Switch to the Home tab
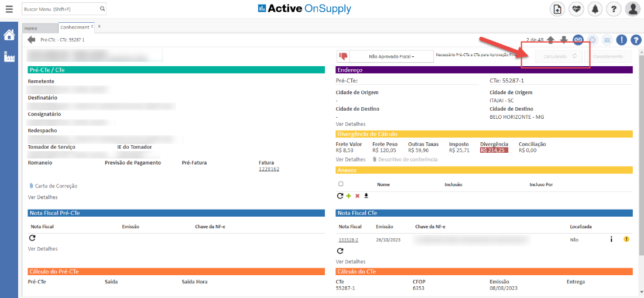The image size is (644, 298). point(31,28)
